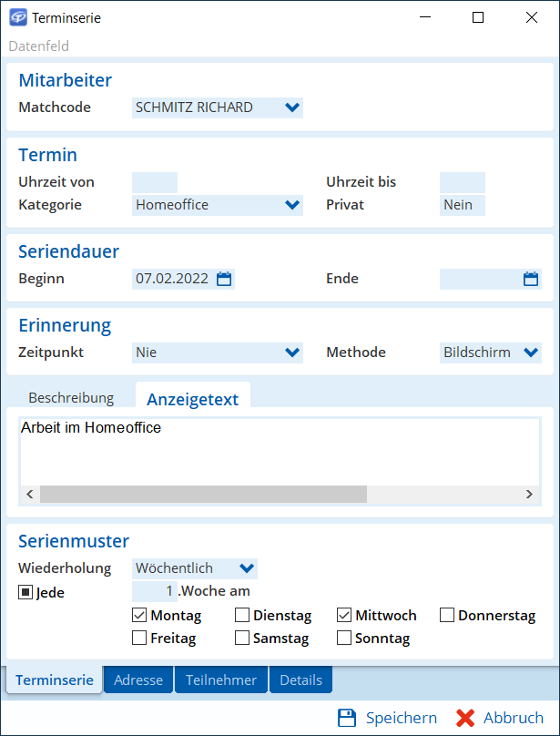This screenshot has width=560, height=736.
Task: Open the Ende date calendar picker
Action: (x=531, y=279)
